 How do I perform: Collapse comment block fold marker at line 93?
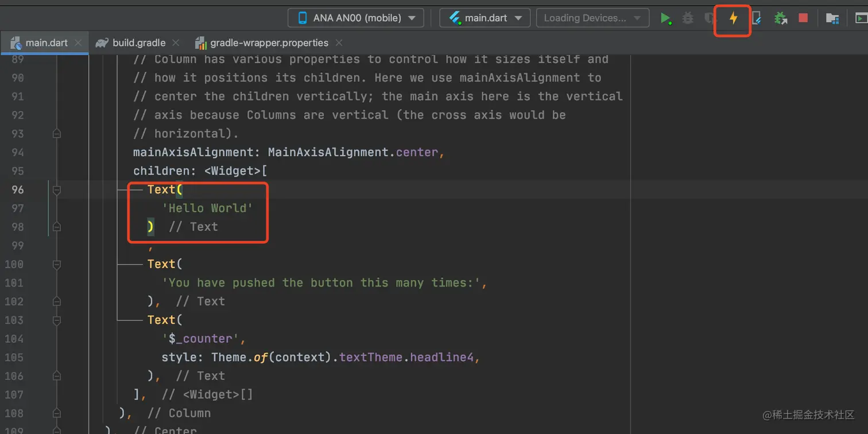56,134
